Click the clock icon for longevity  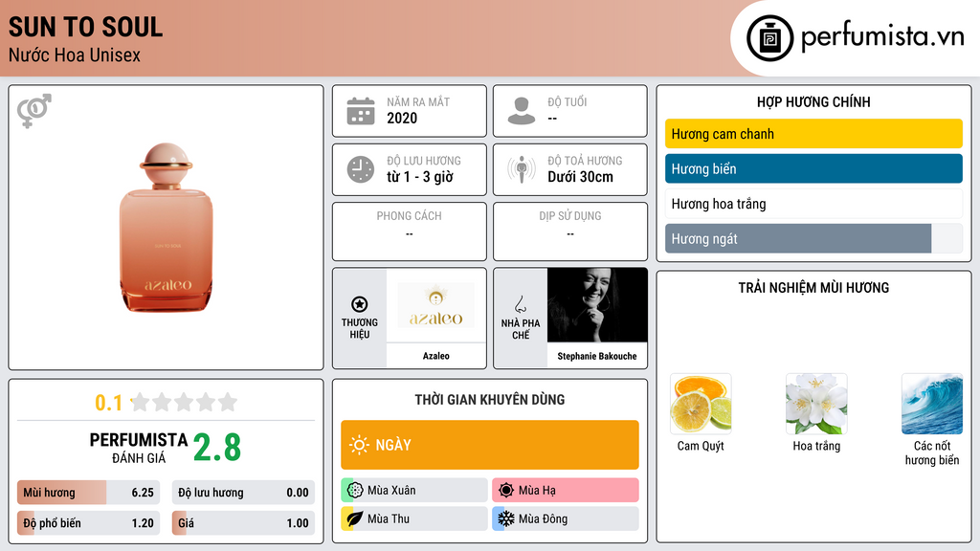coord(361,169)
